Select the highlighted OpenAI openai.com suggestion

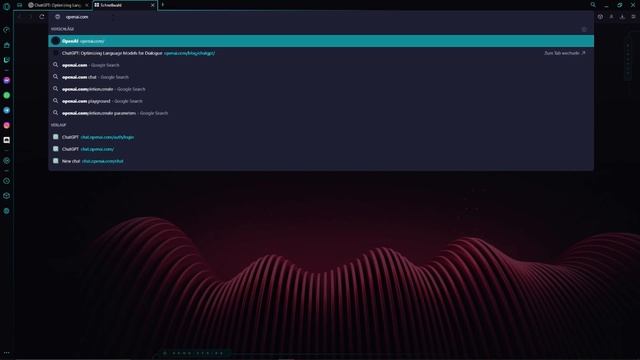(x=321, y=41)
